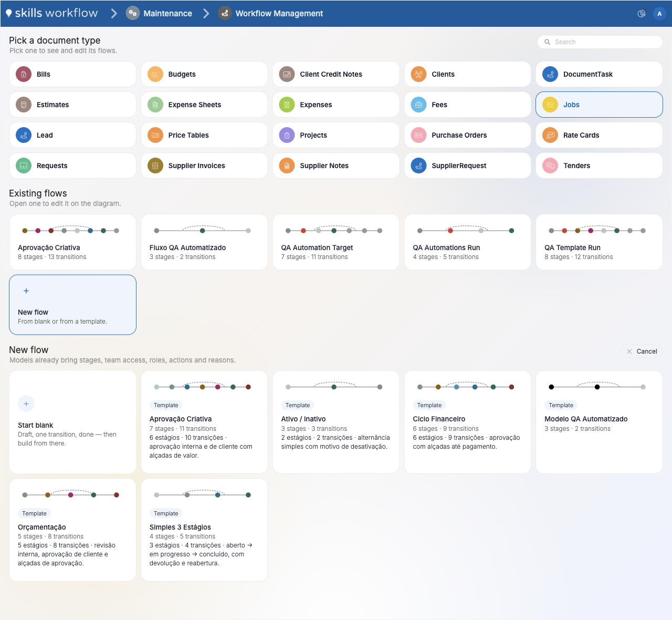
Task: Open the theme toggle icon in header
Action: pos(642,14)
